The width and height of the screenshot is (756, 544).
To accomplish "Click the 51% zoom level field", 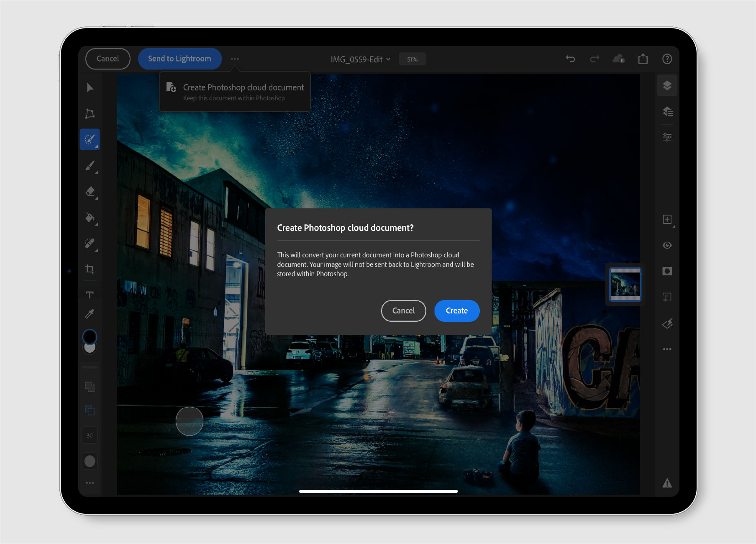I will [x=413, y=59].
